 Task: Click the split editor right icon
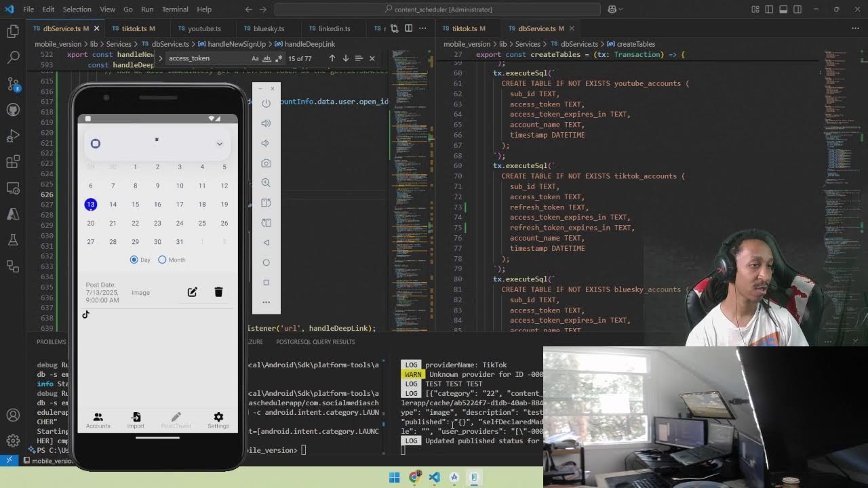click(408, 28)
